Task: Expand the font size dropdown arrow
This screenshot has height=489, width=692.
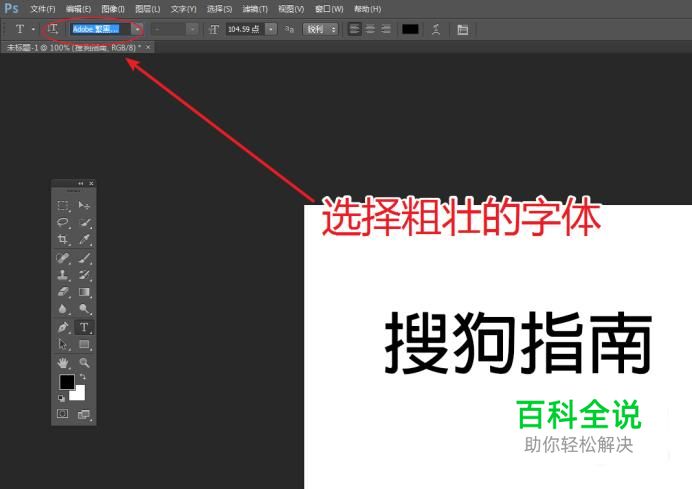Action: click(271, 29)
